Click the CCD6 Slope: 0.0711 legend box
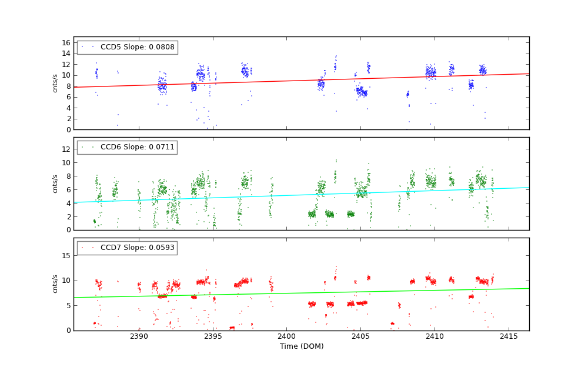 (127, 148)
